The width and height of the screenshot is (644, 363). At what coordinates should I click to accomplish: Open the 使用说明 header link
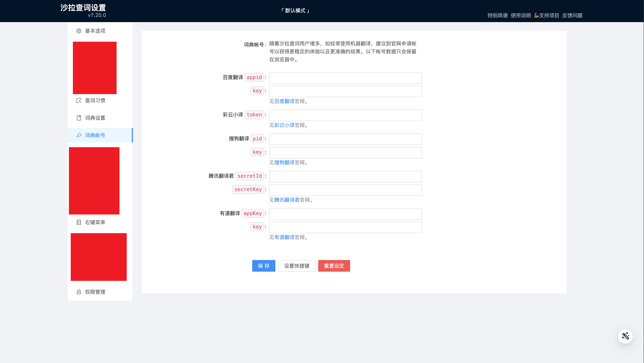tap(521, 15)
